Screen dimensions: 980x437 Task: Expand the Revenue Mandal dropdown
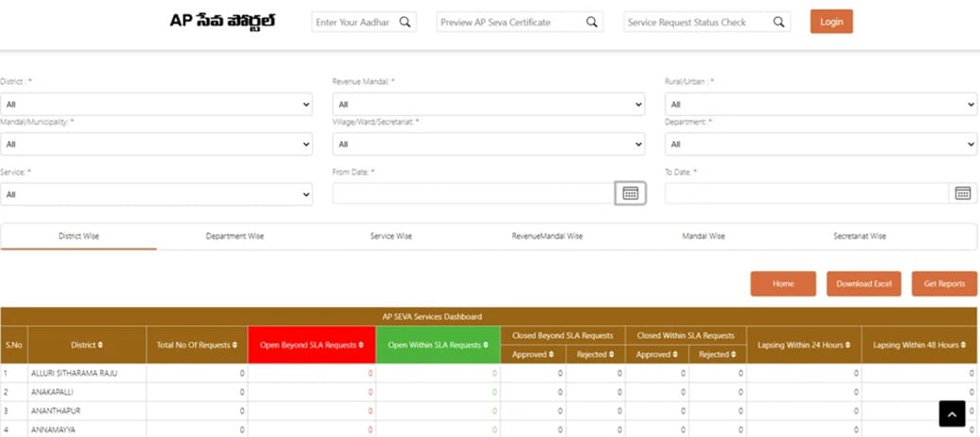tap(488, 105)
